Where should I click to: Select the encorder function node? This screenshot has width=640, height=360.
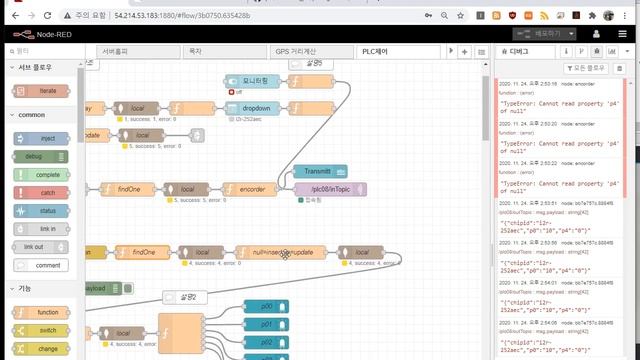pos(249,189)
